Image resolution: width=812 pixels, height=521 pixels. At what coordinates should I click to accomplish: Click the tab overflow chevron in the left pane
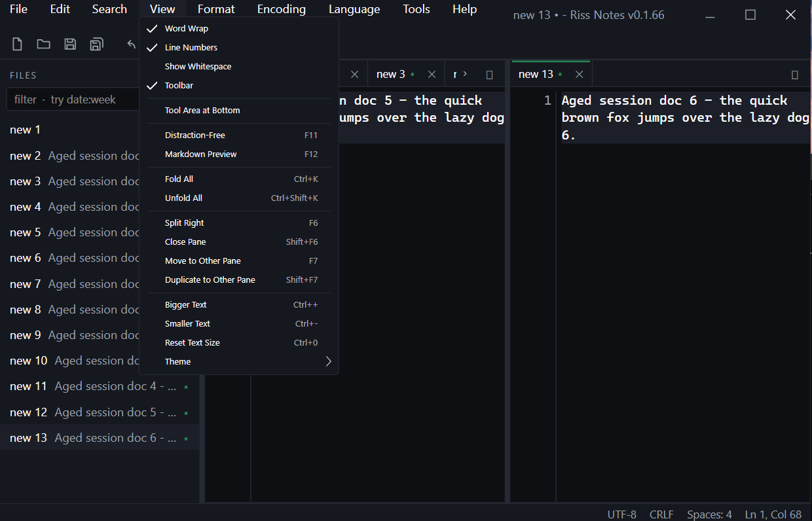coord(465,74)
